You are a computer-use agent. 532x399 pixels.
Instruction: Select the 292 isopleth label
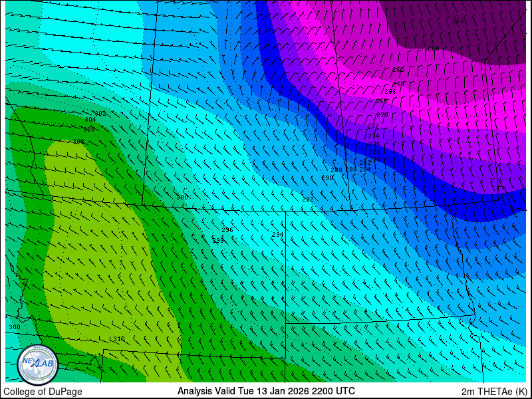tap(308, 199)
